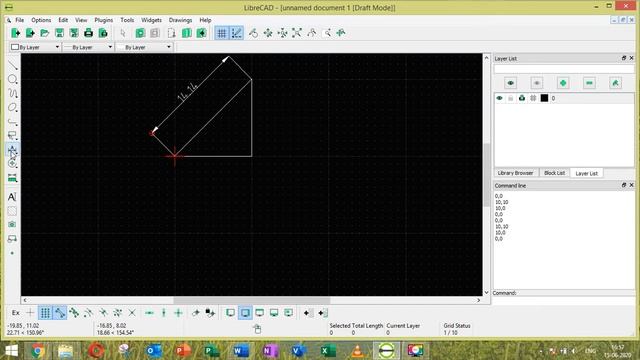Select the Image (camera) tool in the left toolbar
Image resolution: width=640 pixels, height=360 pixels.
(12, 225)
